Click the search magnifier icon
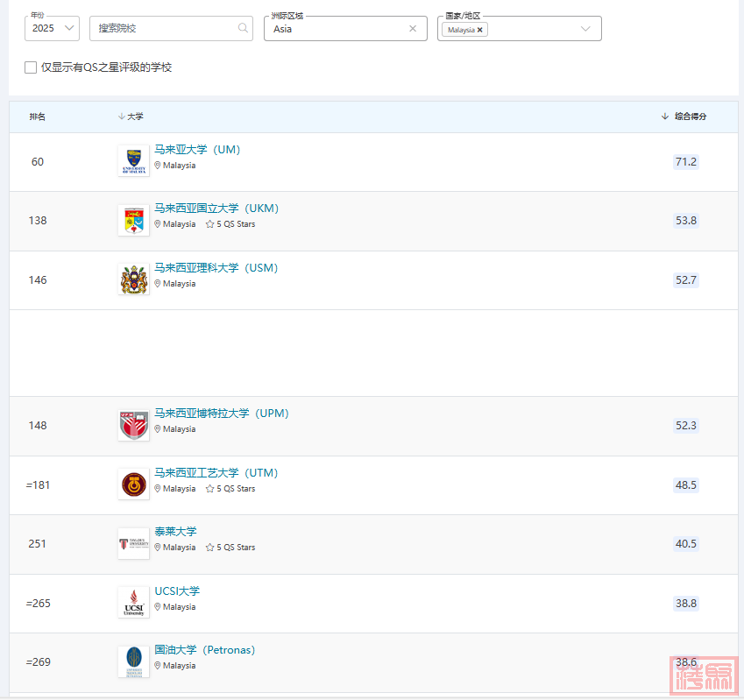The height and width of the screenshot is (700, 744). [x=243, y=28]
